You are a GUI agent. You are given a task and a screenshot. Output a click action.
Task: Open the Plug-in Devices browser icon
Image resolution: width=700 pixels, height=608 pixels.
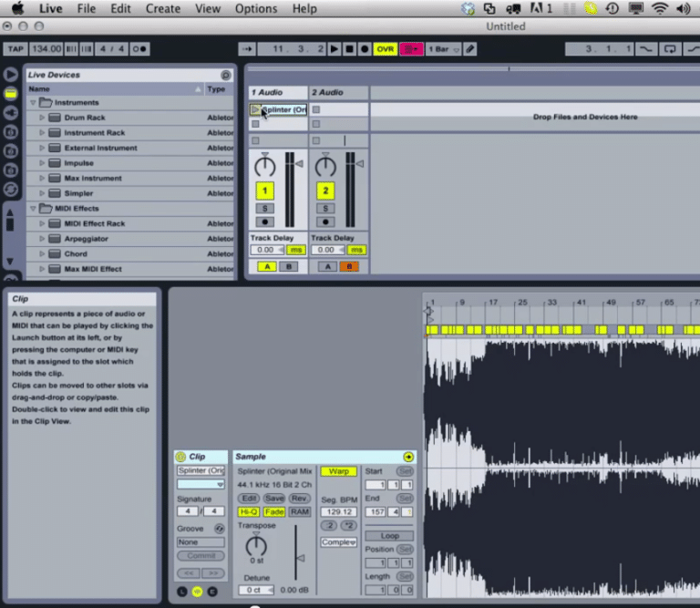[11, 113]
